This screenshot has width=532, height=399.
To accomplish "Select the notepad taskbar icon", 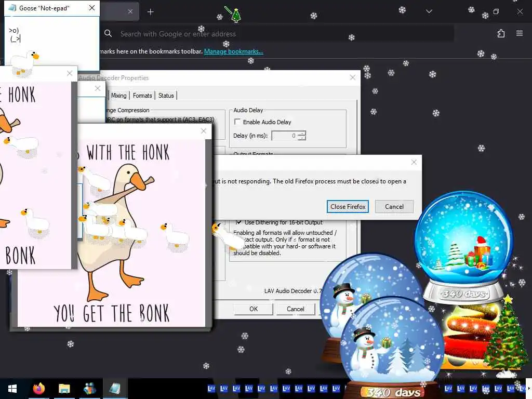I will [115, 389].
